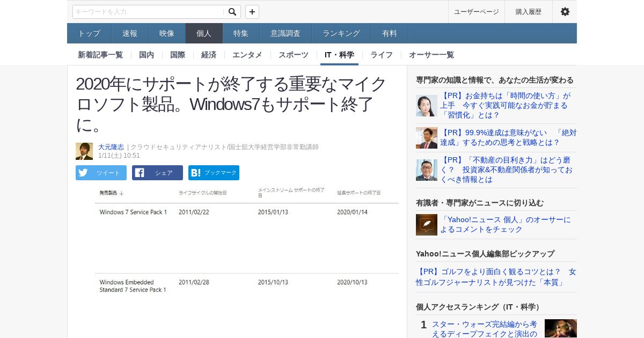644x338 pixels.
Task: Click man's photo beside 不動産 PR
Action: 427,170
